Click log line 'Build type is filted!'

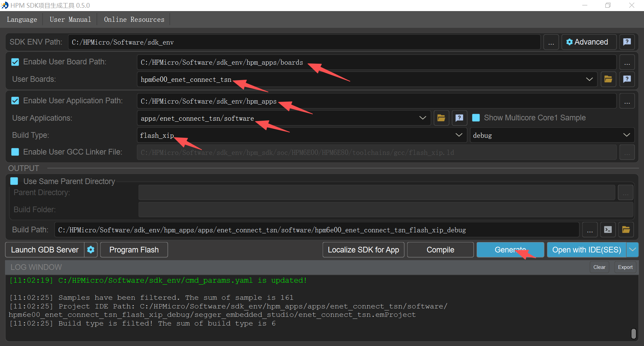click(143, 323)
